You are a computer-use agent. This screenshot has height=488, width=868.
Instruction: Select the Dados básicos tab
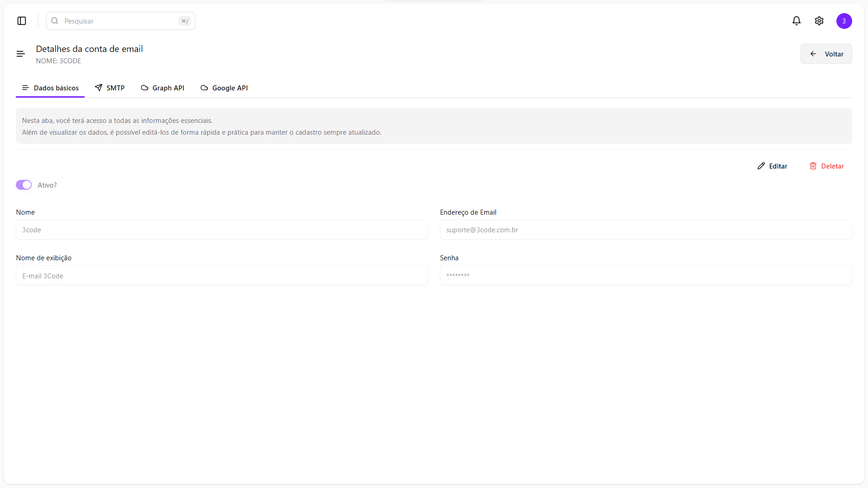[50, 88]
